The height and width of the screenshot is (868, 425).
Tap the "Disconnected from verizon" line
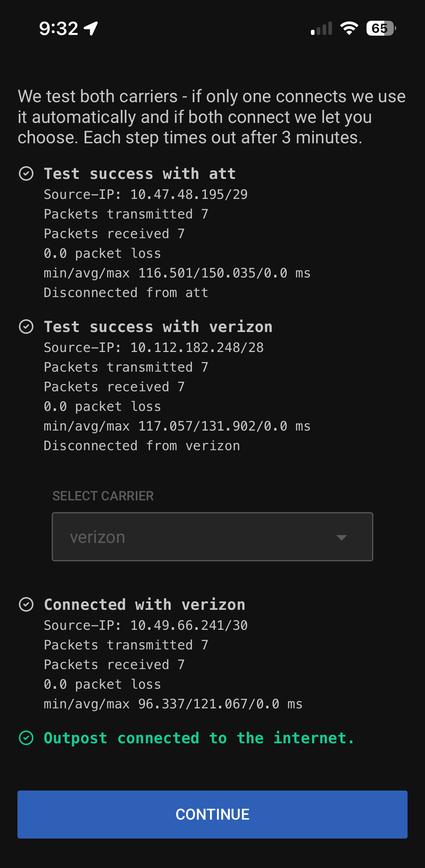click(142, 446)
